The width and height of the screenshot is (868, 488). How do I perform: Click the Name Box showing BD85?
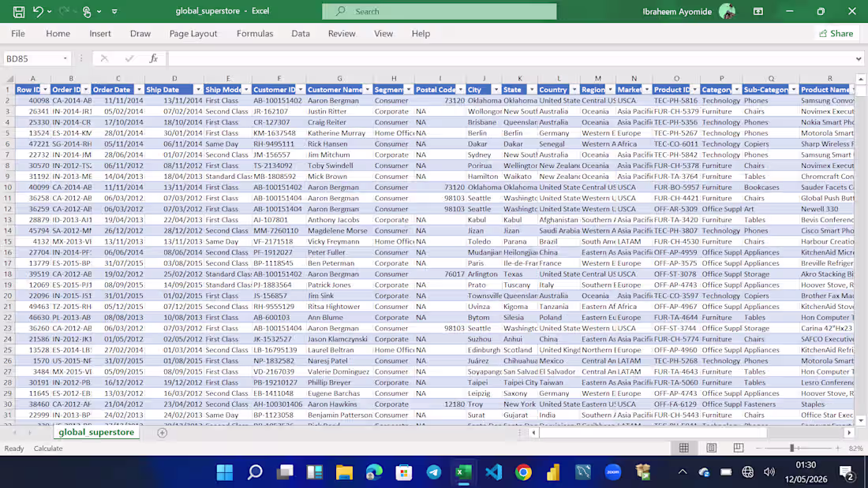[32, 58]
